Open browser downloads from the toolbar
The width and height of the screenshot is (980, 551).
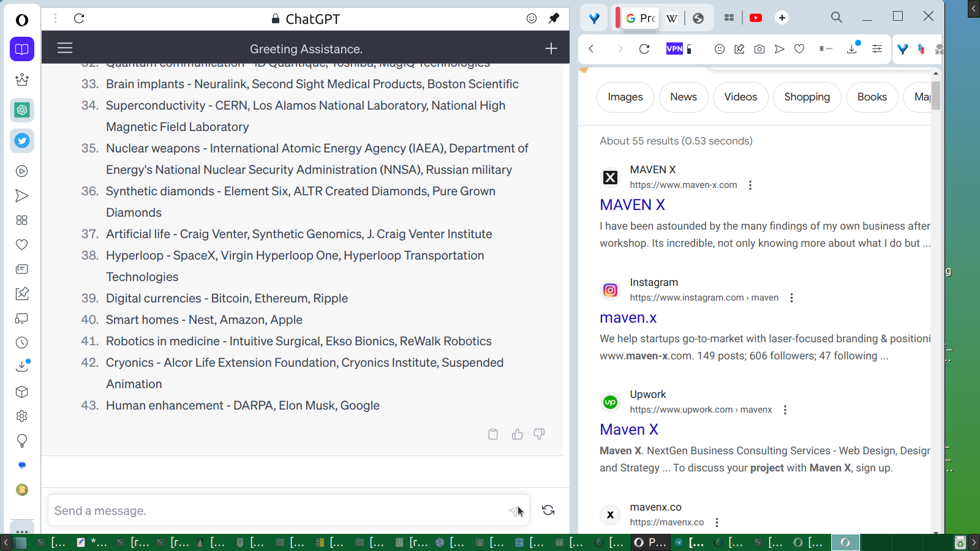[x=853, y=48]
